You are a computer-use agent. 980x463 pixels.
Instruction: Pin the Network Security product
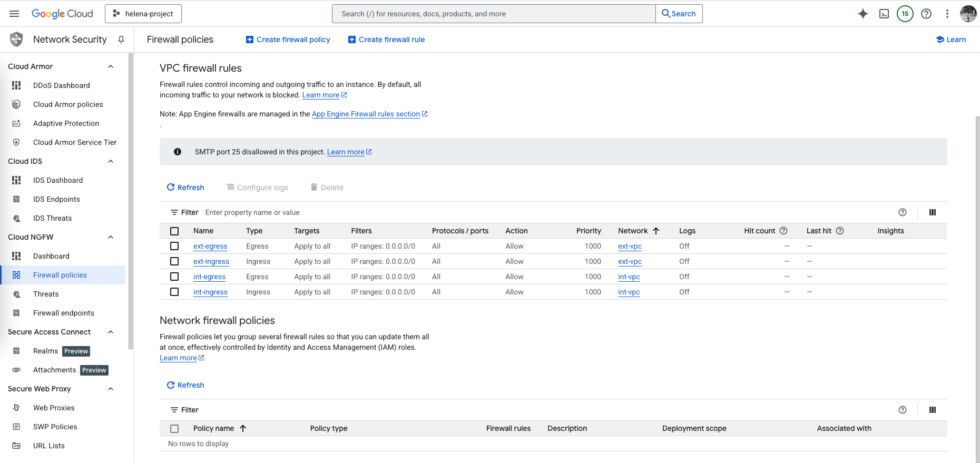121,40
